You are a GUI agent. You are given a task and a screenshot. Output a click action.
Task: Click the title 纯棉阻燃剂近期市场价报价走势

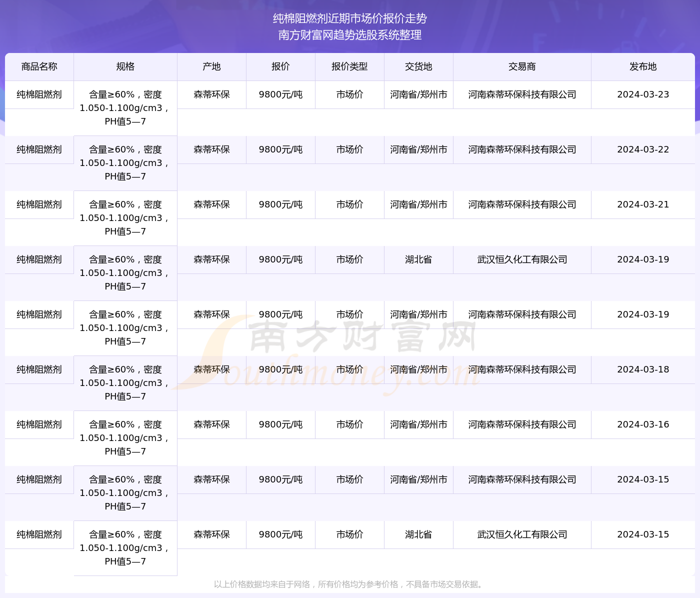(x=350, y=18)
